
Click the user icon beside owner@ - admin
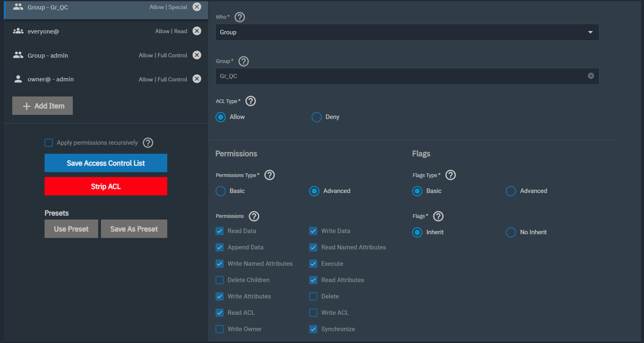point(18,79)
